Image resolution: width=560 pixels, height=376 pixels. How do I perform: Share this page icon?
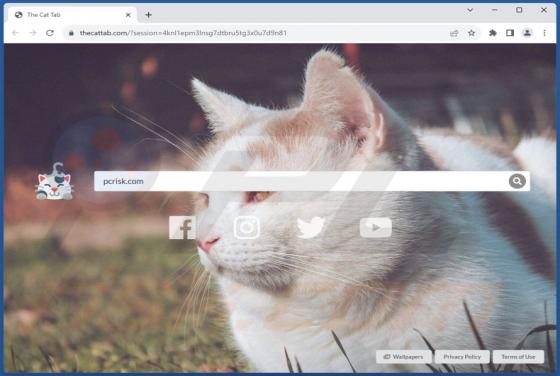[454, 33]
